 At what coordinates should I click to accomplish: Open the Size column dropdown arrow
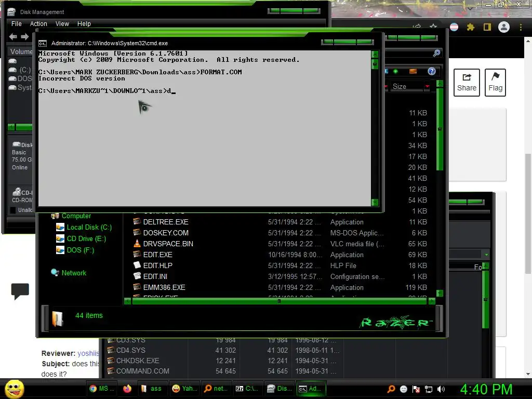tap(427, 87)
